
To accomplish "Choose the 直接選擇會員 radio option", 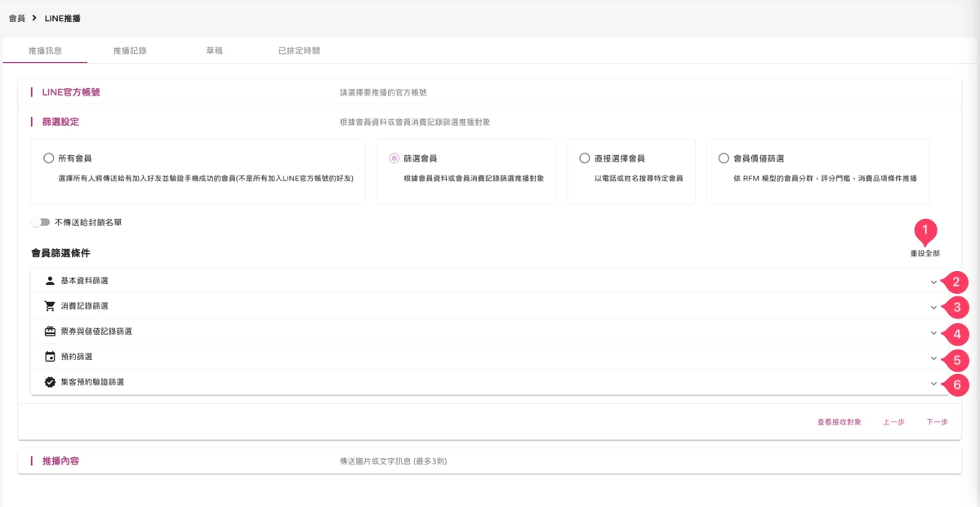I will (585, 158).
